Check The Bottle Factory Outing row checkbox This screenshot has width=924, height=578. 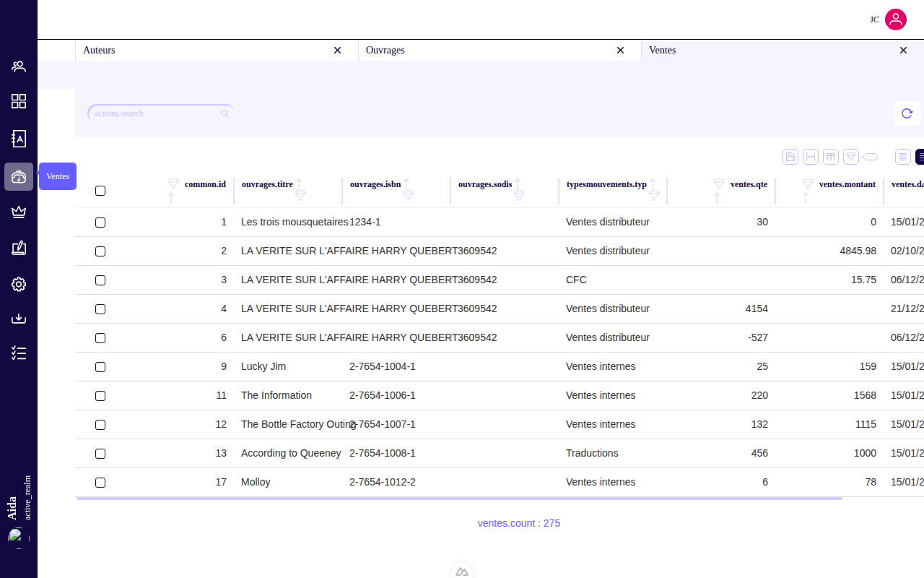[100, 425]
